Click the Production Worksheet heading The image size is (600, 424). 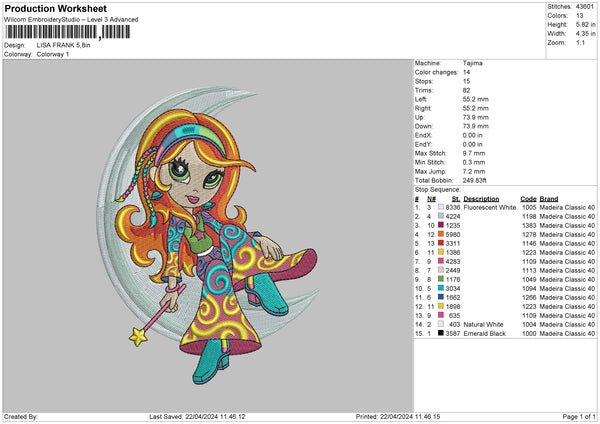point(55,8)
